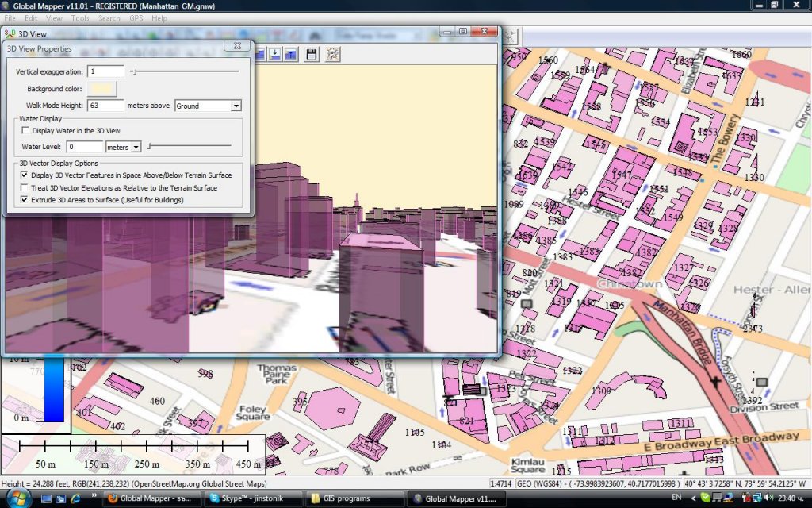Uncheck Display 3D Vector Features Above/Below Terrain
The width and height of the screenshot is (812, 508).
(25, 175)
